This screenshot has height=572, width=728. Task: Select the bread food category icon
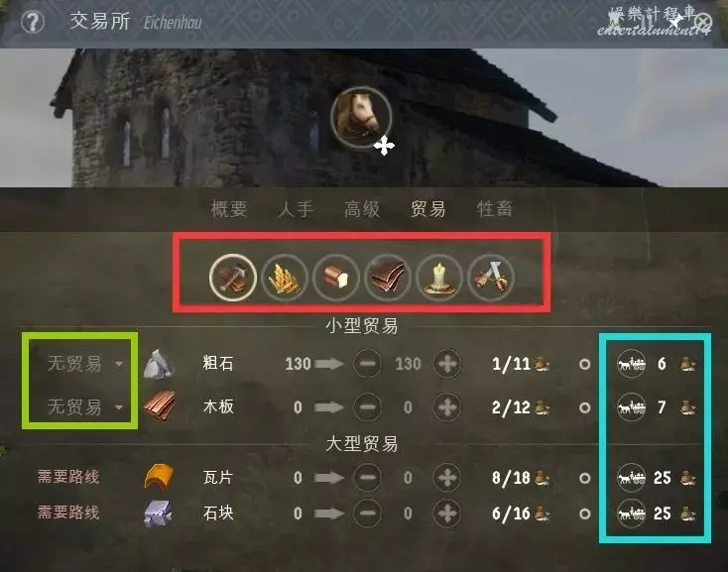point(336,278)
